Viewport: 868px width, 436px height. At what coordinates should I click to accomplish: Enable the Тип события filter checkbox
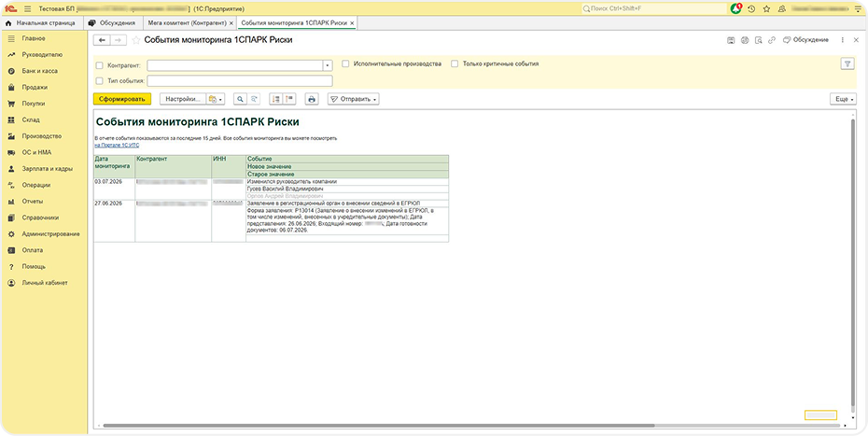100,81
